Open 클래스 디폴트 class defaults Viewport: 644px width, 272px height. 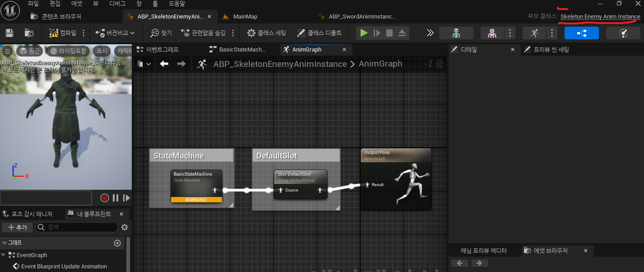pyautogui.click(x=319, y=33)
